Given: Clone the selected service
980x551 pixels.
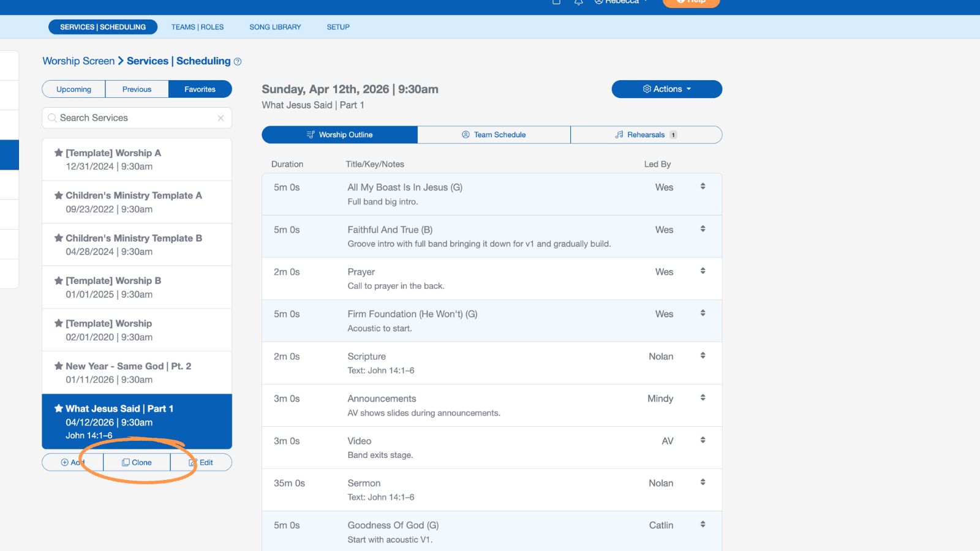Looking at the screenshot, I should 137,463.
